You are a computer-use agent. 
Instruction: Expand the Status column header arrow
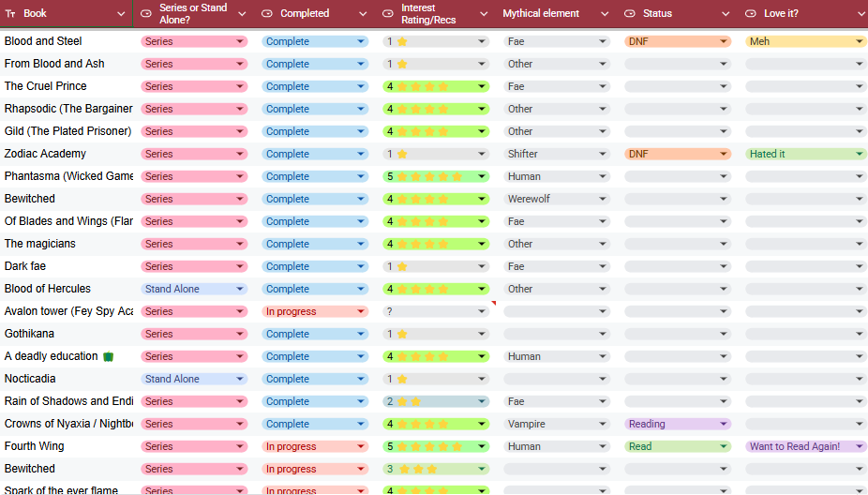tap(725, 14)
